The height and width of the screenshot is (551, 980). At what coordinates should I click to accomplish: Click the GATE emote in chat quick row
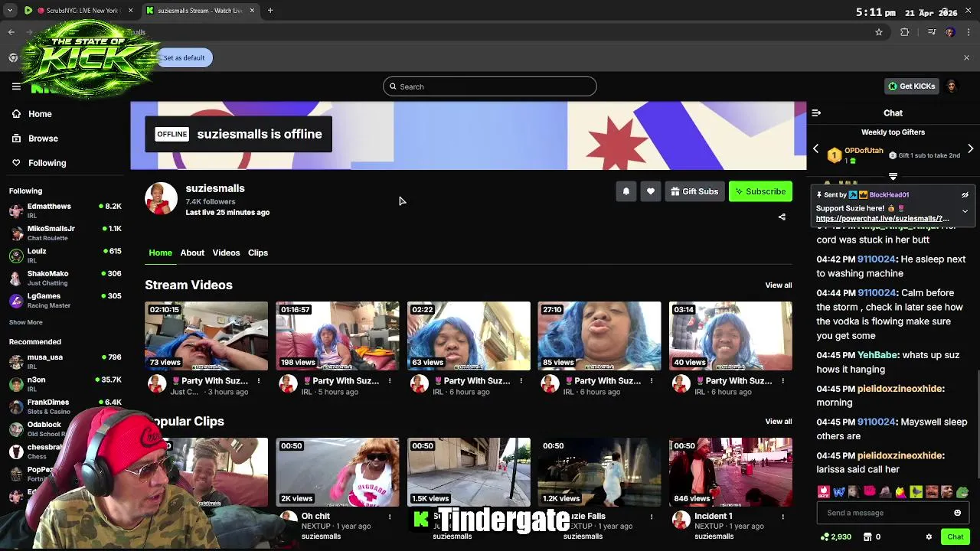coord(824,492)
